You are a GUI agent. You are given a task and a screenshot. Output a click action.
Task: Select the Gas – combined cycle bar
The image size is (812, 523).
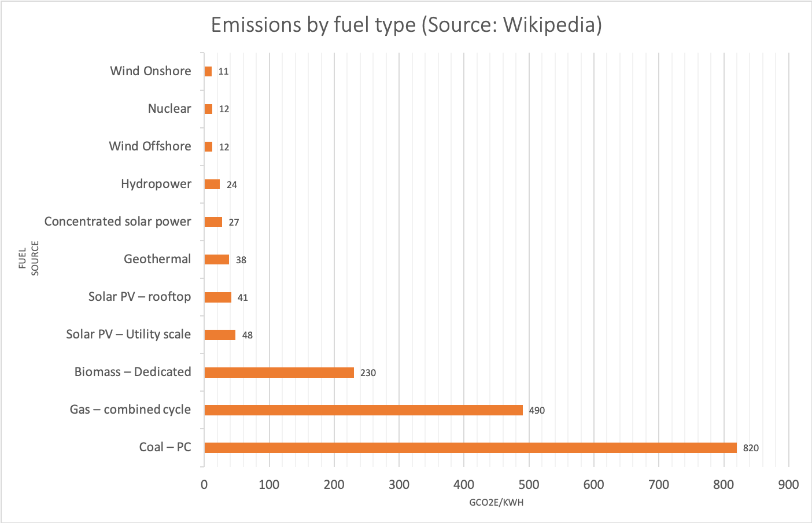(x=363, y=410)
